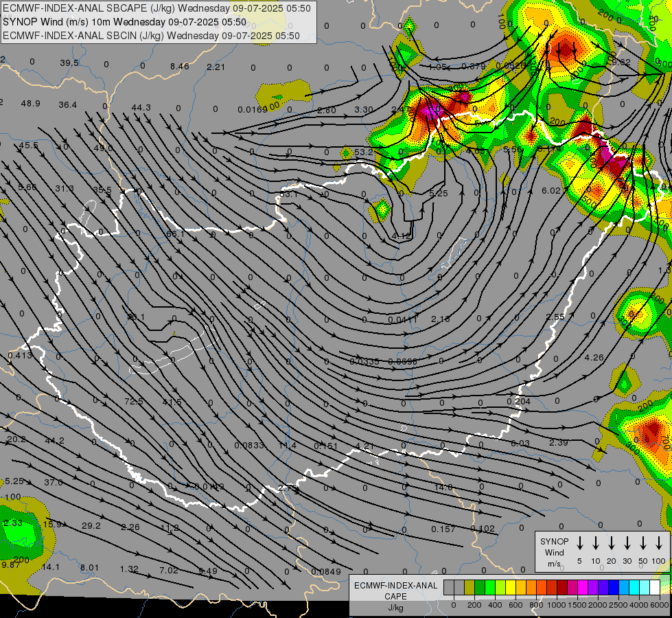The width and height of the screenshot is (672, 618).
Task: Pick the bright magenta swatch in the CAPE legend
Action: click(x=583, y=588)
